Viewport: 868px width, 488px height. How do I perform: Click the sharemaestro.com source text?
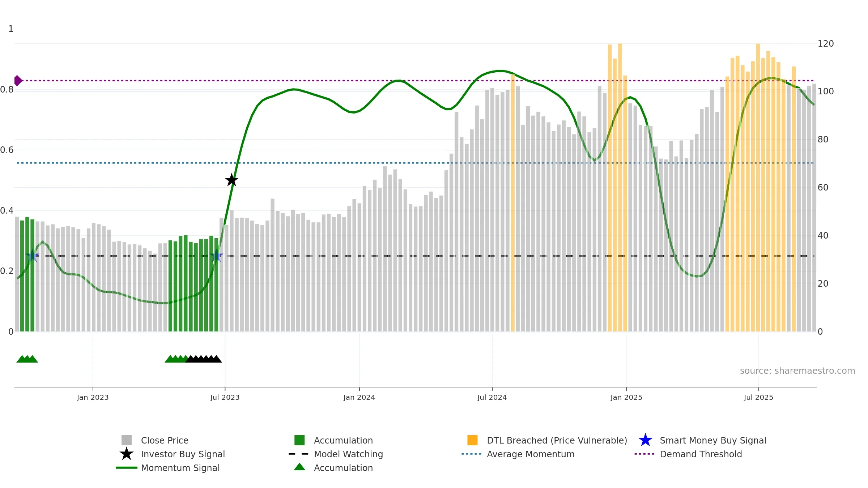797,371
